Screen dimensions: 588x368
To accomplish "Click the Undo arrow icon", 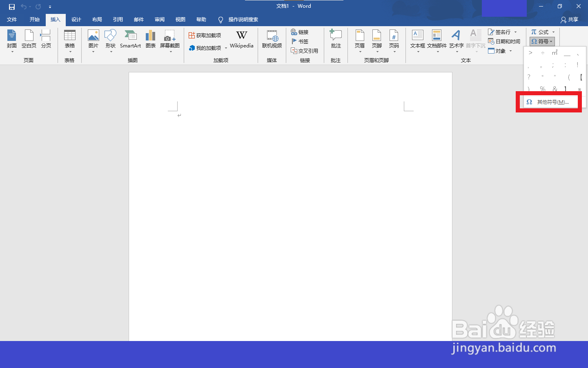I will point(24,7).
